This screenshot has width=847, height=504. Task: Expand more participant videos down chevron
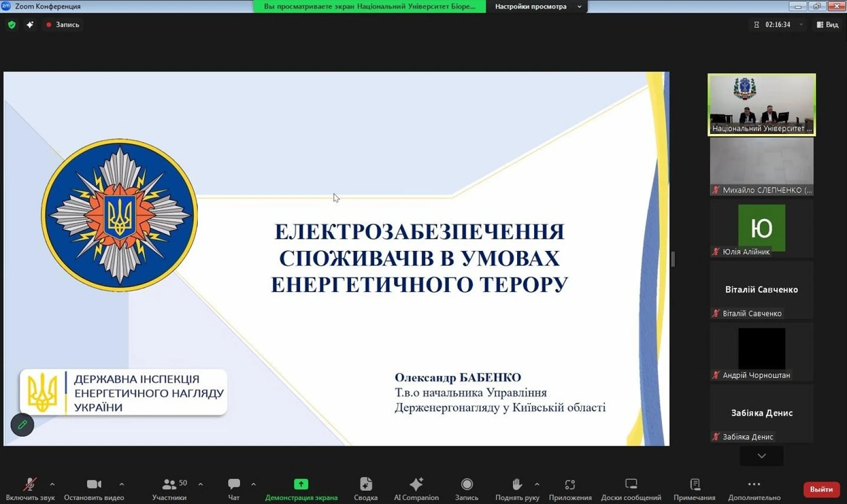(761, 456)
